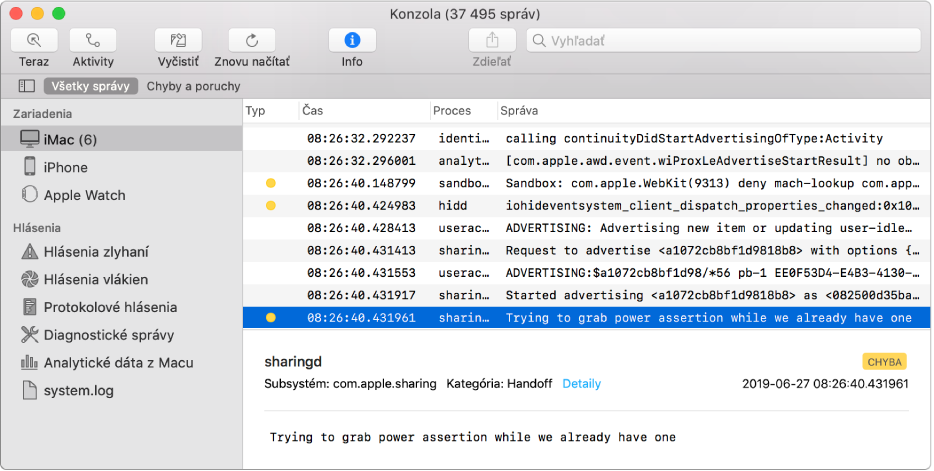Open the Aktivity toolbar button
Viewport: 934px width, 471px height.
pyautogui.click(x=93, y=40)
